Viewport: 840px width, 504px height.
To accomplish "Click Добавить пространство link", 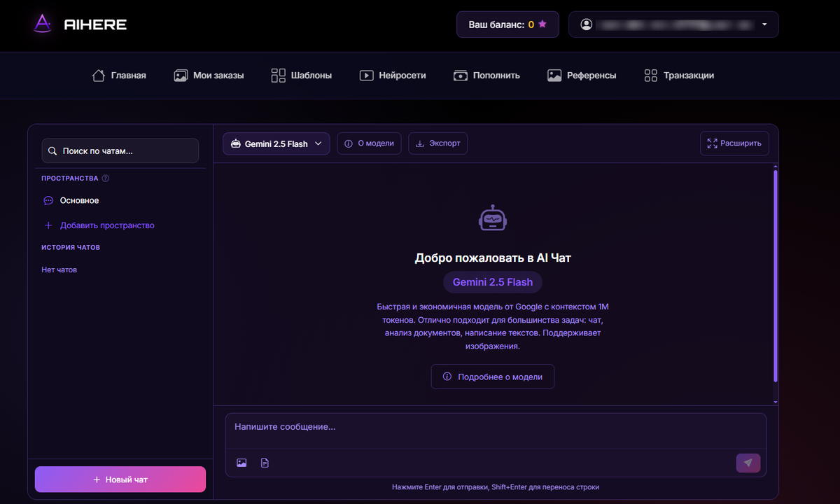I will coord(107,225).
